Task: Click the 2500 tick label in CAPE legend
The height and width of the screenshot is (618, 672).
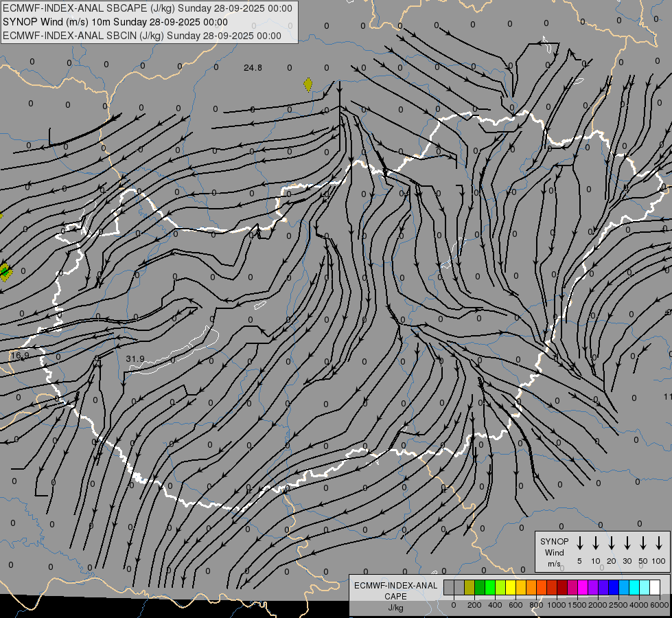Action: click(x=618, y=605)
